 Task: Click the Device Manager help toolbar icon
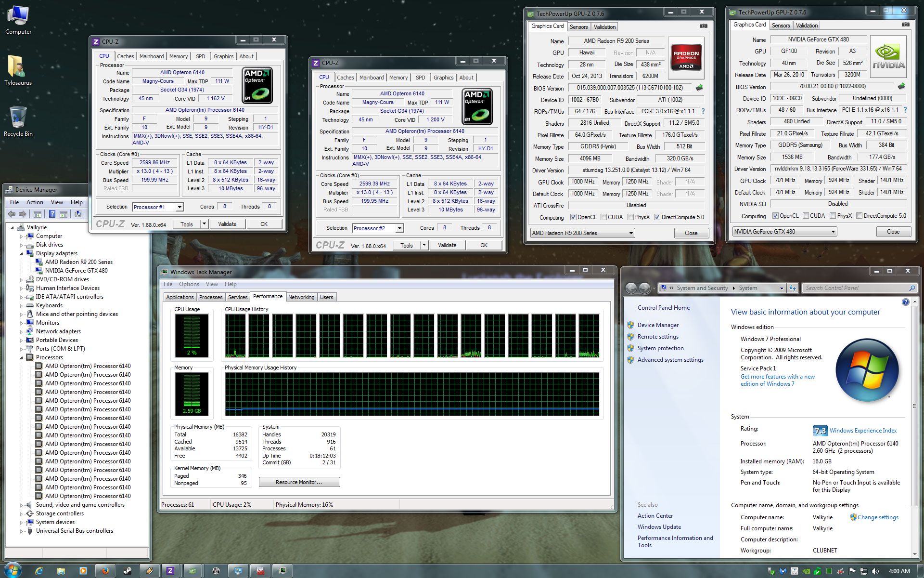(x=52, y=214)
